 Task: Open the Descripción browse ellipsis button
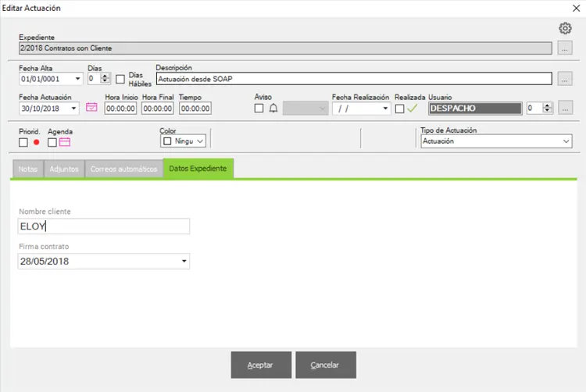click(565, 79)
